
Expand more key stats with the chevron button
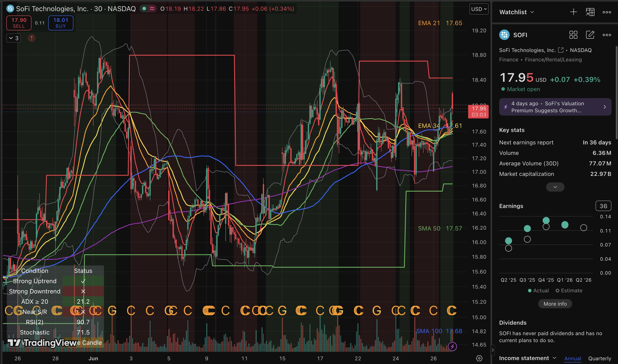(x=555, y=187)
